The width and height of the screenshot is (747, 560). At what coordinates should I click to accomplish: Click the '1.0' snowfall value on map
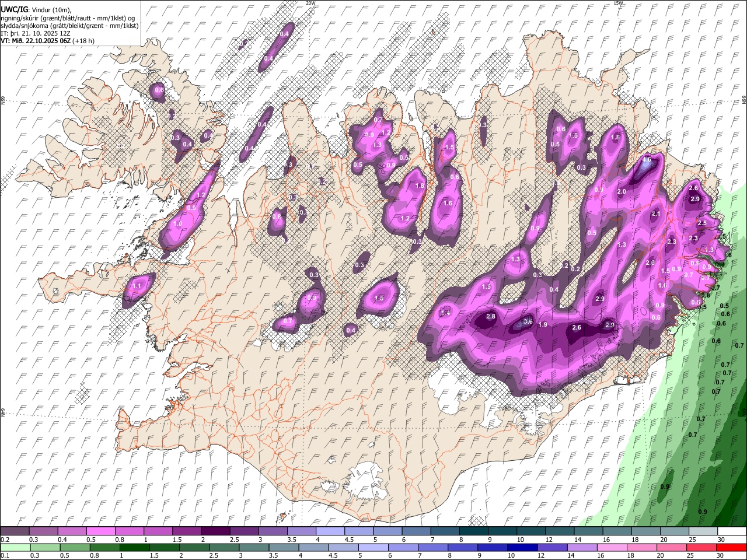pyautogui.click(x=178, y=223)
